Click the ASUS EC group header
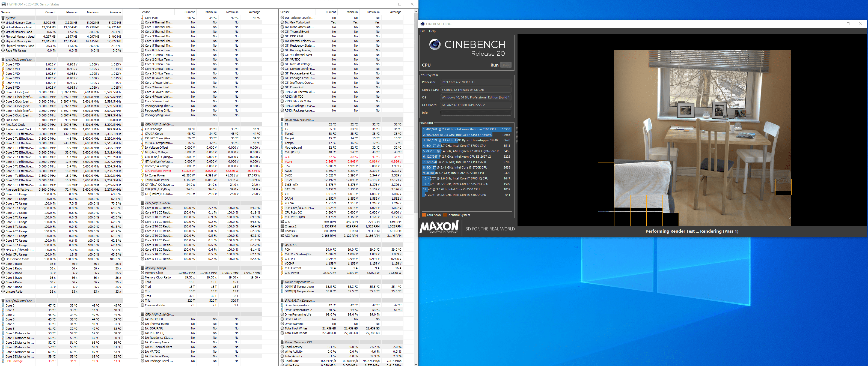The width and height of the screenshot is (868, 366). [341, 245]
